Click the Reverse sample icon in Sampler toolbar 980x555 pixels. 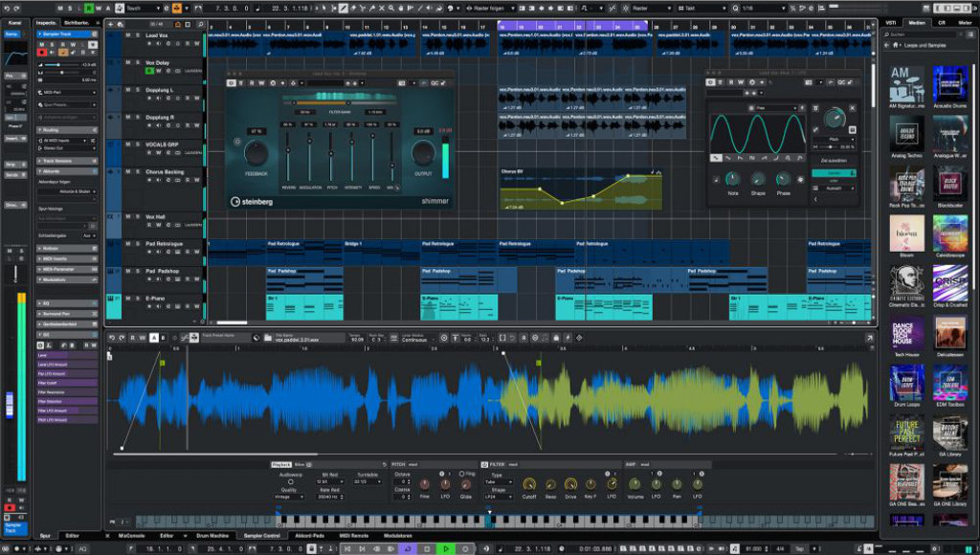tap(523, 338)
